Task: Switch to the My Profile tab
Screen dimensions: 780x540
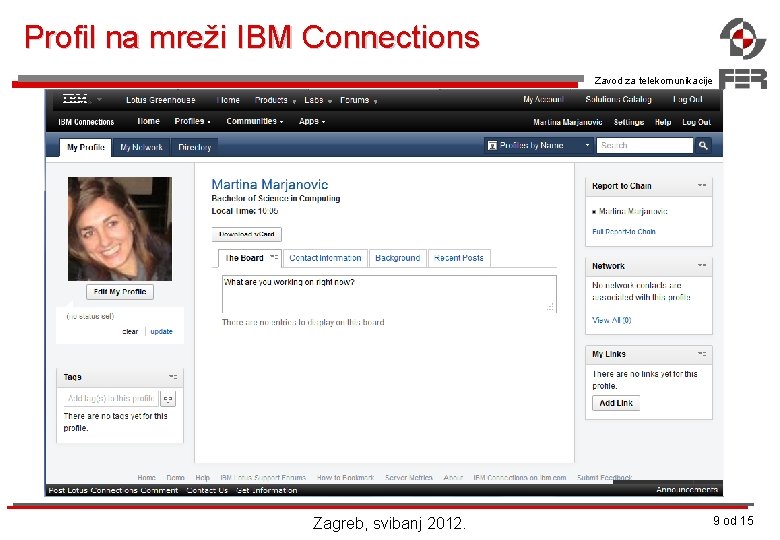Action: (86, 147)
